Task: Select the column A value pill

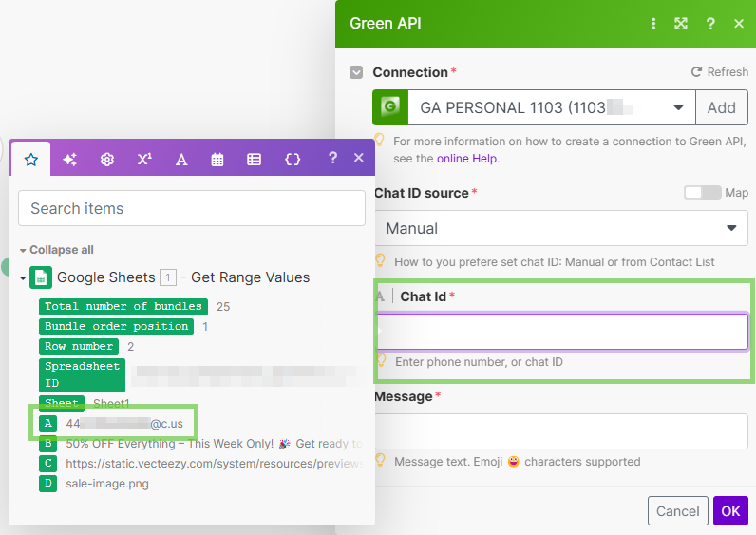Action: (47, 423)
